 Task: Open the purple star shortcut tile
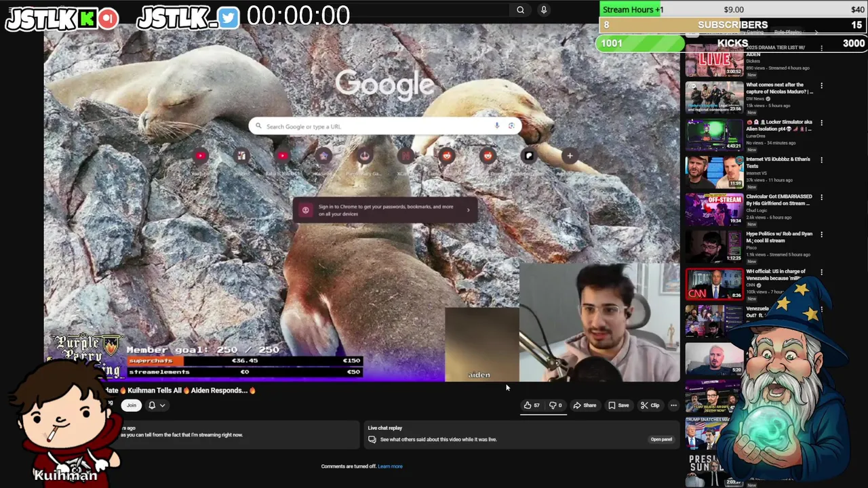coord(323,156)
